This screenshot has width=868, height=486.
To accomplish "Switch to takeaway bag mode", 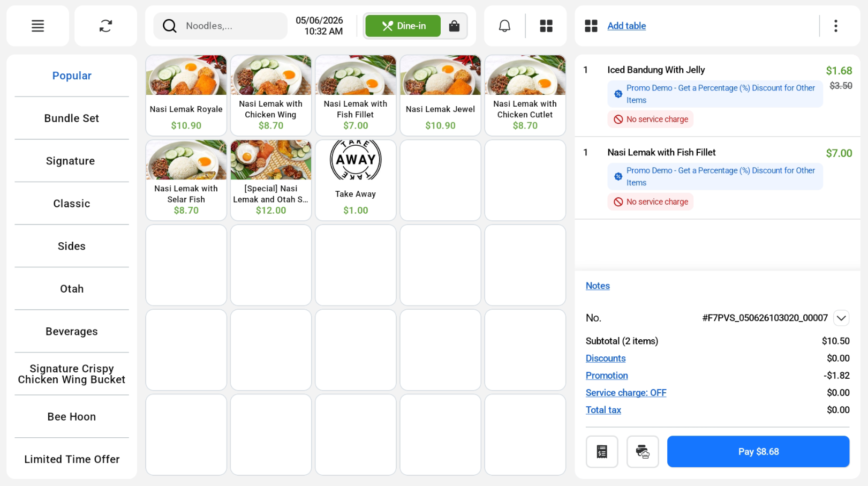I will (454, 26).
